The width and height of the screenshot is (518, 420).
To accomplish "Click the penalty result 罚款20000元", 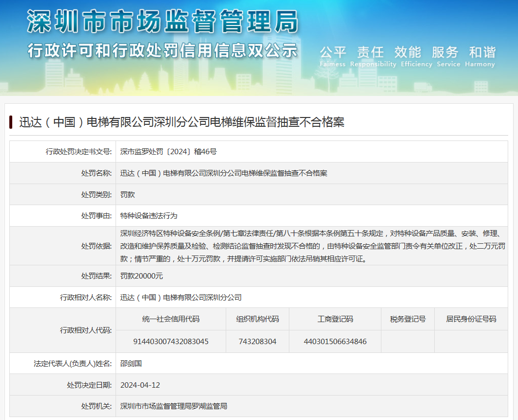I will pos(142,276).
